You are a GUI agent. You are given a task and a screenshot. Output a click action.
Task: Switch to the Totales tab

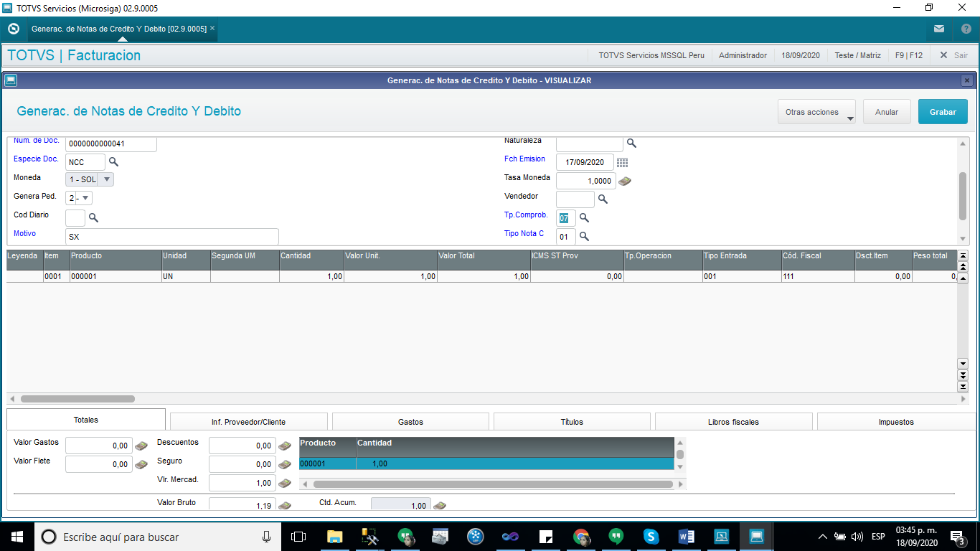86,420
